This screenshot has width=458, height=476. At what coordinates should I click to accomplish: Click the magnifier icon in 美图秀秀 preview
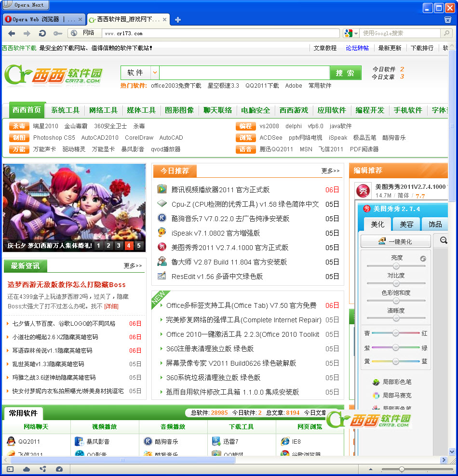(444, 240)
